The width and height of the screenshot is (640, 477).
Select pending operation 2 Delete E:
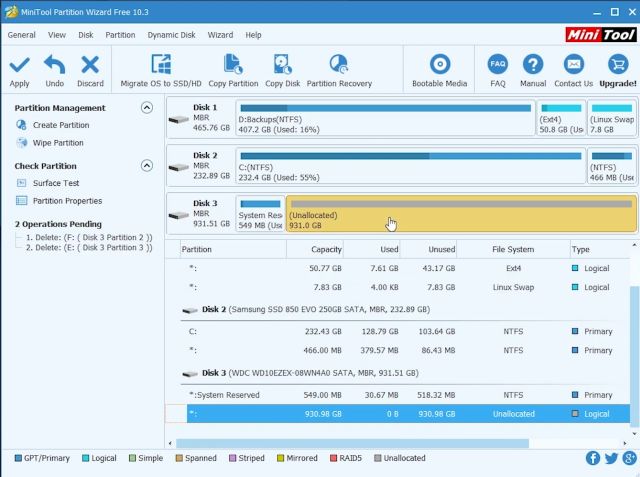[x=89, y=248]
